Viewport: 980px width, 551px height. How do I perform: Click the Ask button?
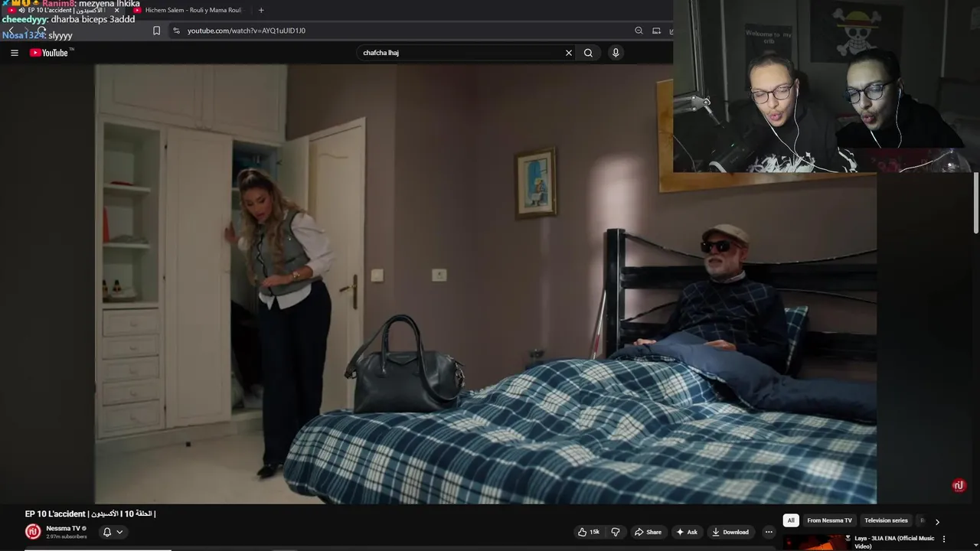tap(686, 532)
